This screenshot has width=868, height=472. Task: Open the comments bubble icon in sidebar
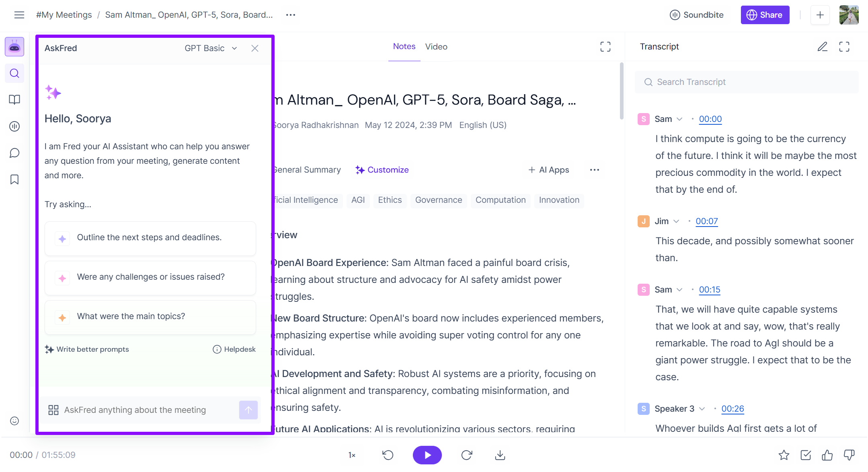pos(14,153)
